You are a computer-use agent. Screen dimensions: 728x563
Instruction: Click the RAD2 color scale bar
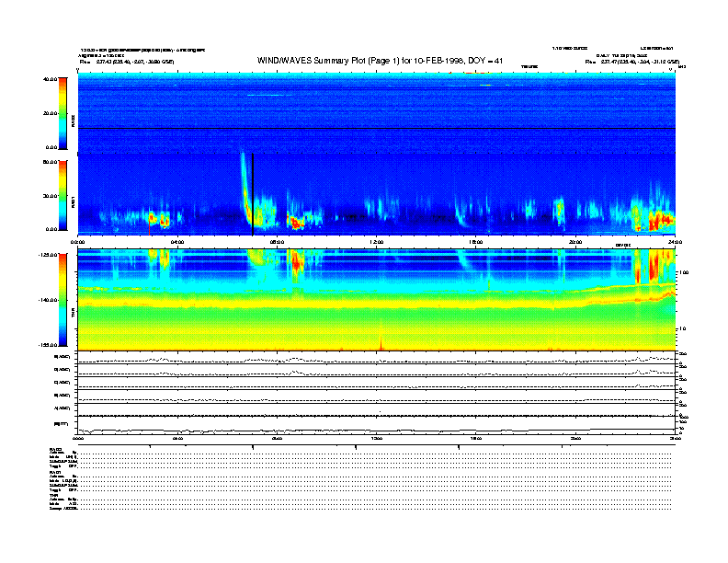pyautogui.click(x=63, y=114)
